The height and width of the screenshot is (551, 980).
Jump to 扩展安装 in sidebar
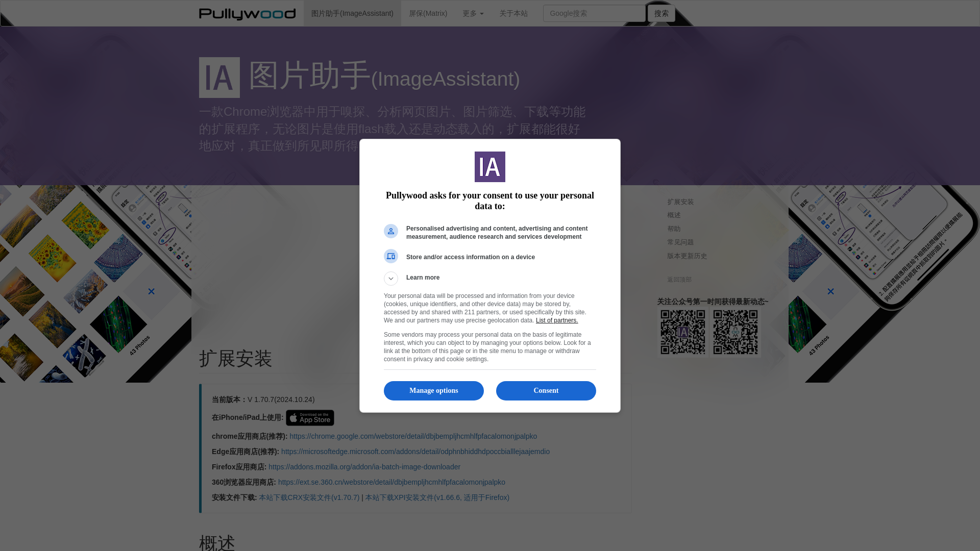[x=680, y=202]
